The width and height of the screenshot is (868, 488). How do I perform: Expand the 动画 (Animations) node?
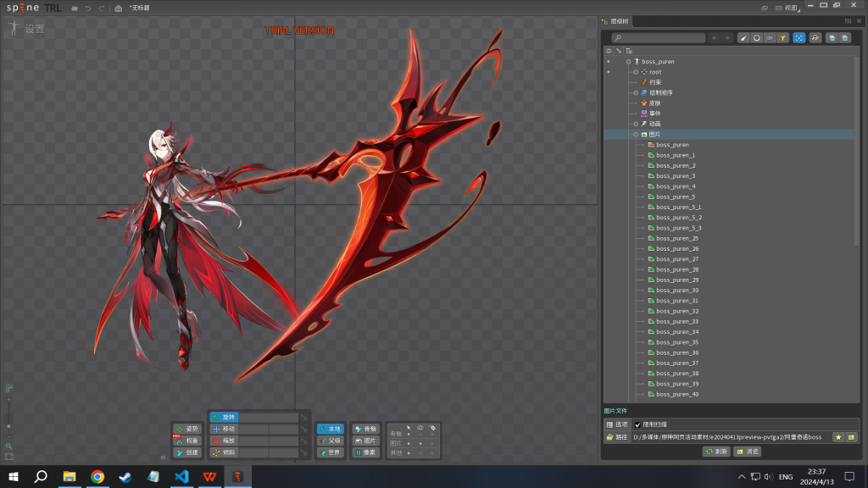tap(636, 124)
